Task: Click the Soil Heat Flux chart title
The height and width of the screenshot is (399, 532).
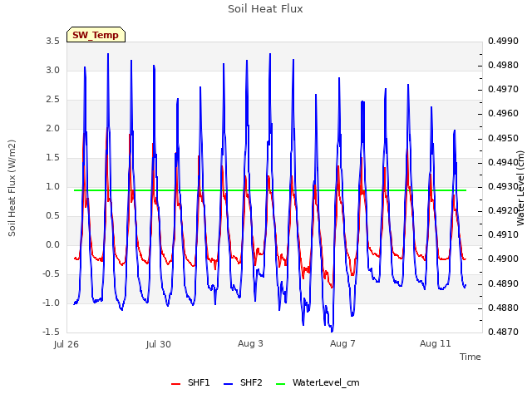Action: 265,9
